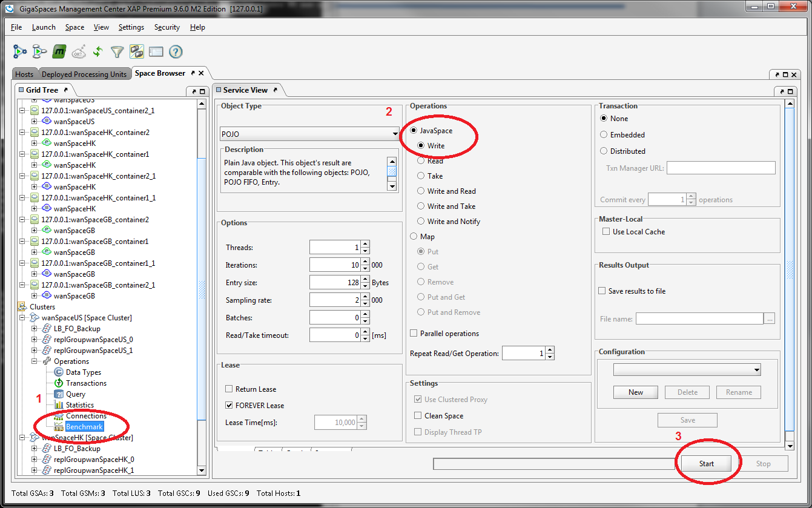Click the replGroupwanSpaceHK_1 group icon
Screen dimensions: 812x508
[47, 470]
